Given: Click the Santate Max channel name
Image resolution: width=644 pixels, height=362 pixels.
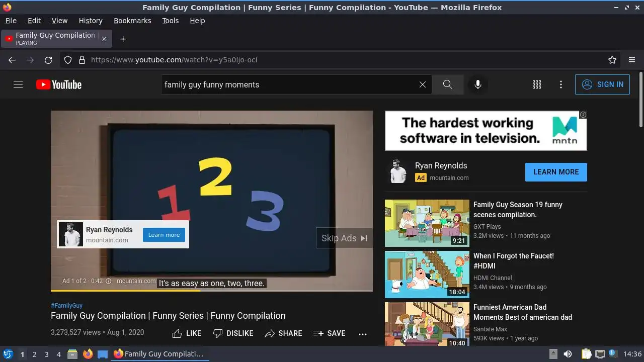Looking at the screenshot, I should point(490,329).
